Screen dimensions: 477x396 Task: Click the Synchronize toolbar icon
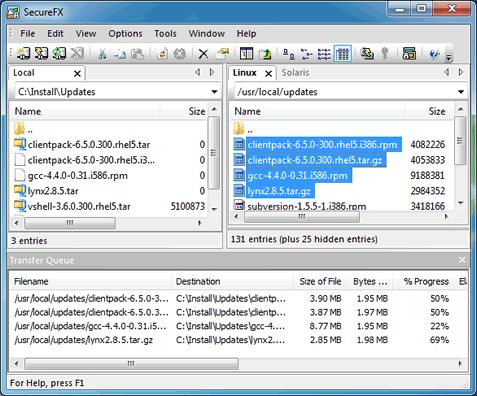tap(367, 54)
